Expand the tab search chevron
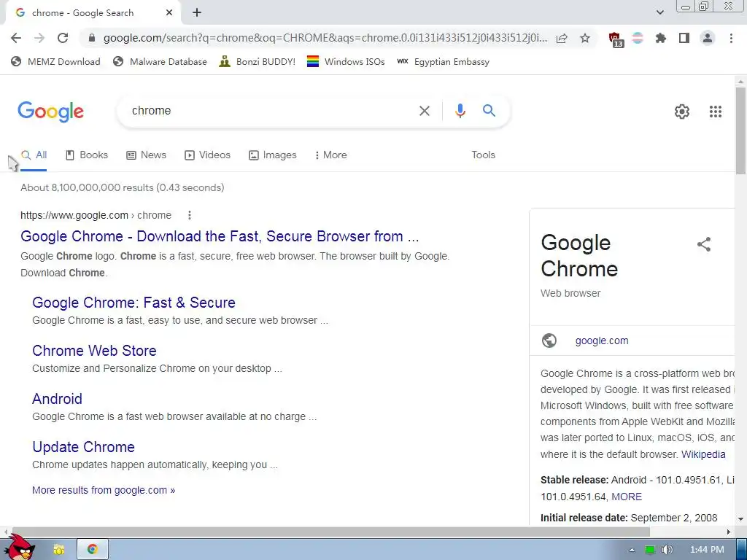 [659, 12]
